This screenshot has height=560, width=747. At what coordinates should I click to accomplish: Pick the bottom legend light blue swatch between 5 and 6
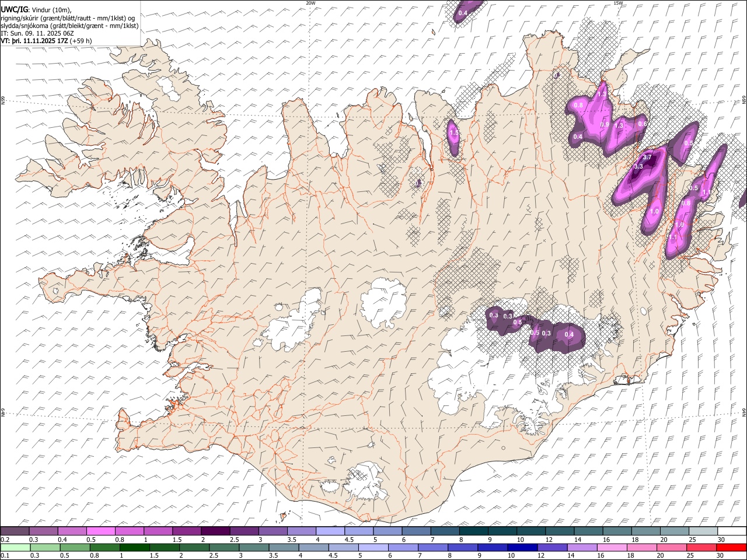tap(373, 547)
